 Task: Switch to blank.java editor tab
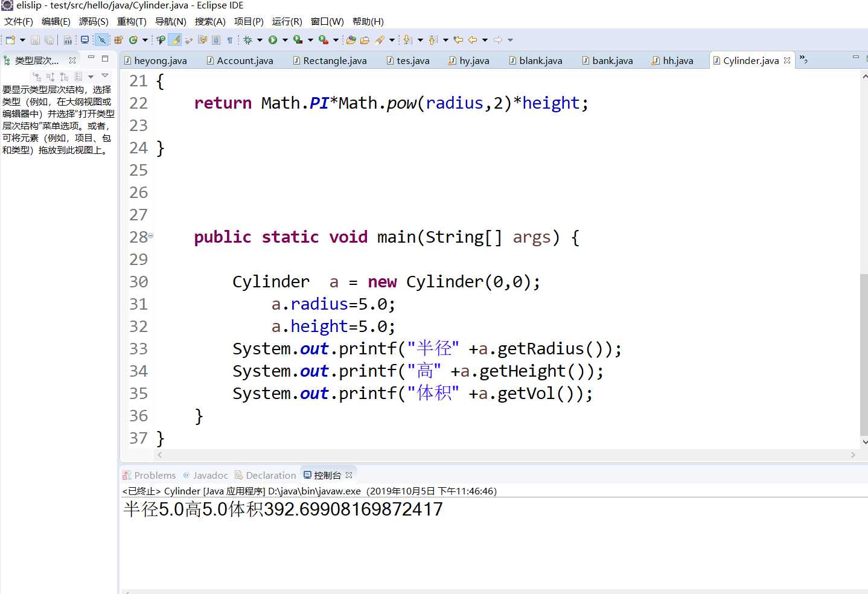point(536,60)
